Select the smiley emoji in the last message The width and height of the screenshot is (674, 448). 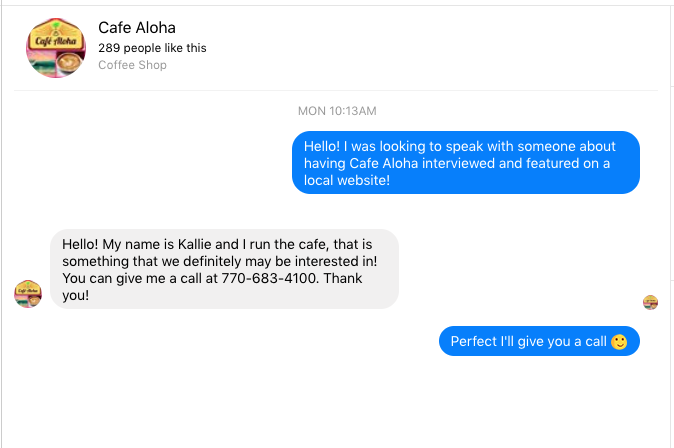point(619,342)
